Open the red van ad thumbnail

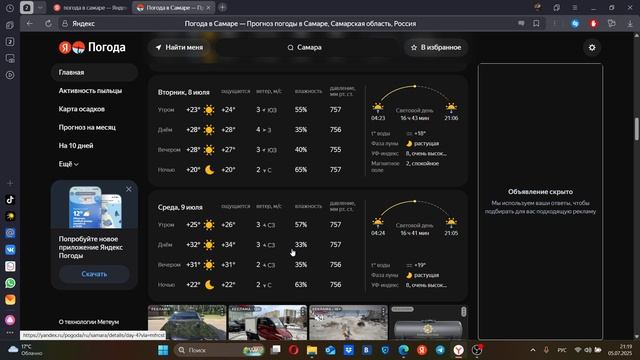[268, 322]
